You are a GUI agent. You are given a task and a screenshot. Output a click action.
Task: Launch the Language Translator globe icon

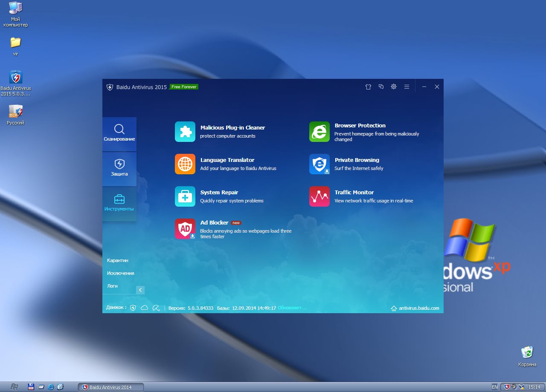tap(185, 164)
